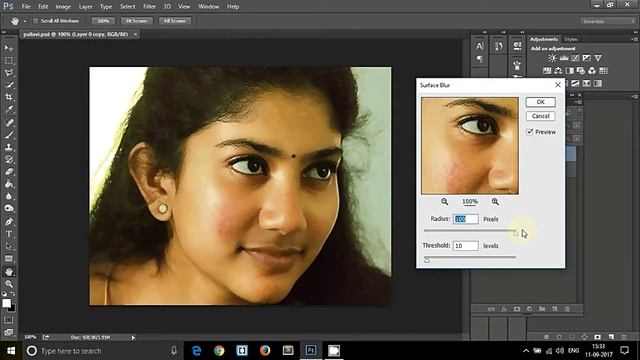Select the Rectangle shape tool

9,259
